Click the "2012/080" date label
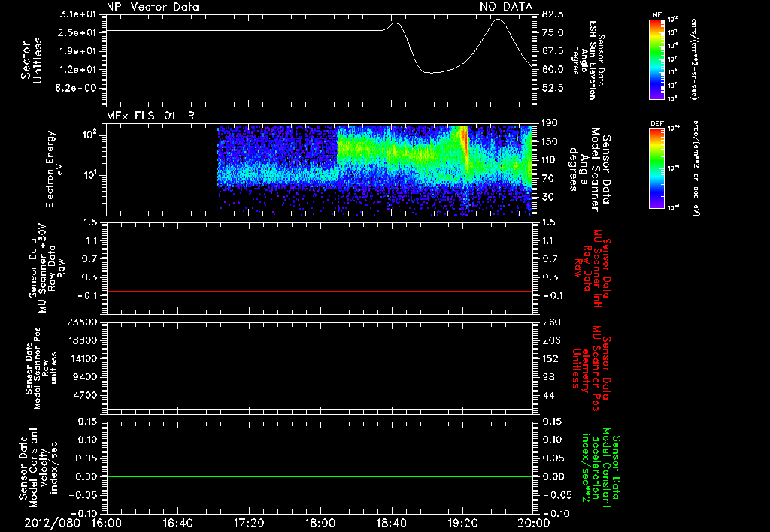The image size is (770, 532). click(52, 523)
